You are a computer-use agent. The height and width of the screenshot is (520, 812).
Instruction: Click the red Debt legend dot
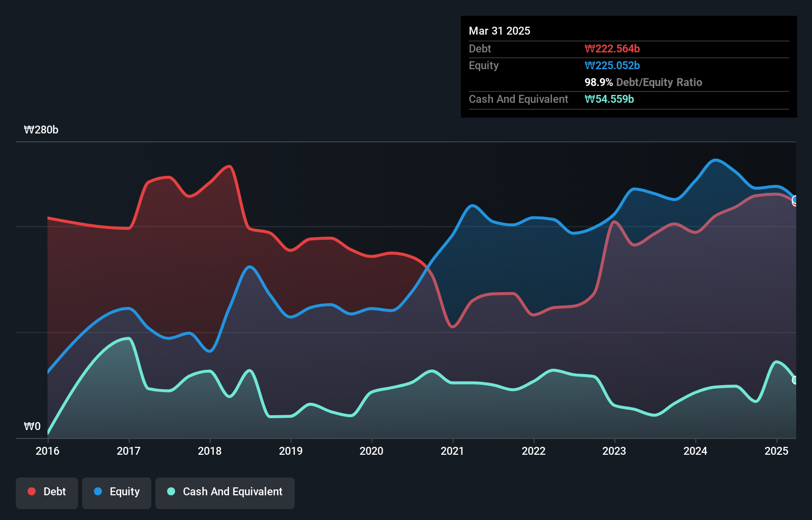point(31,491)
